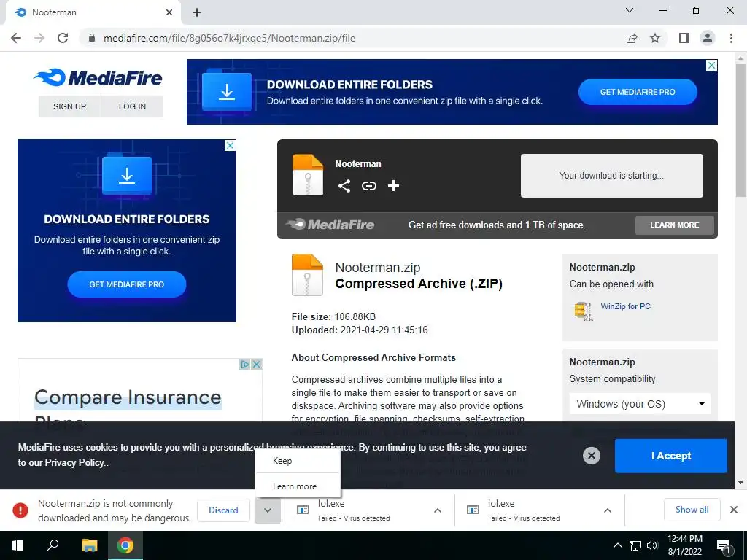This screenshot has height=560, width=747.
Task: Expand options for the first lol.exe download
Action: point(438,510)
